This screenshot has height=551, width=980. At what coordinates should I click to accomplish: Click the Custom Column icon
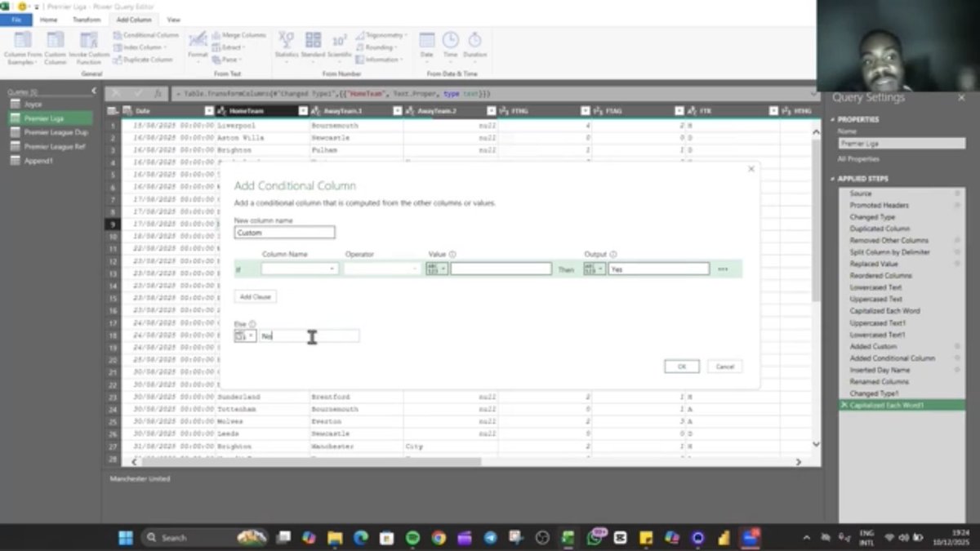click(55, 40)
